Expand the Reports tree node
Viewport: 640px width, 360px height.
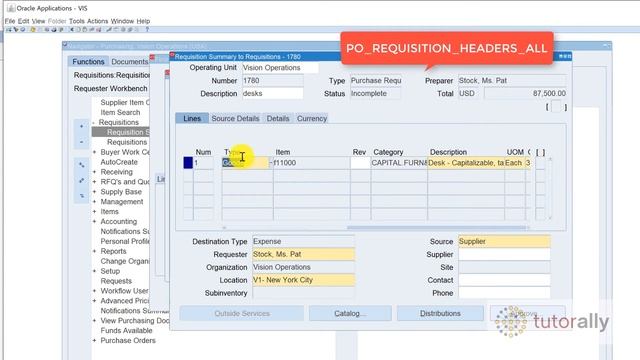(94, 251)
